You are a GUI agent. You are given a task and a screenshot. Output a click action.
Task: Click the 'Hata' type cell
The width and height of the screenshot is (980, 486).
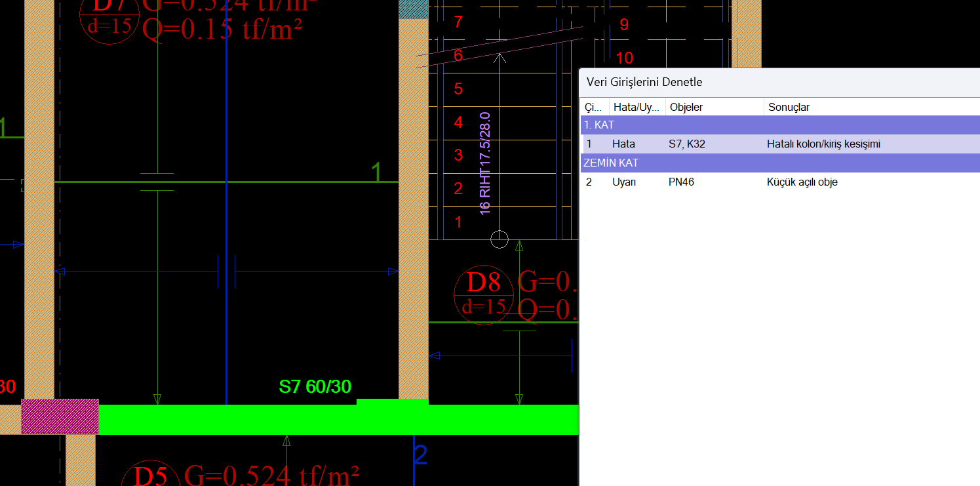point(623,144)
